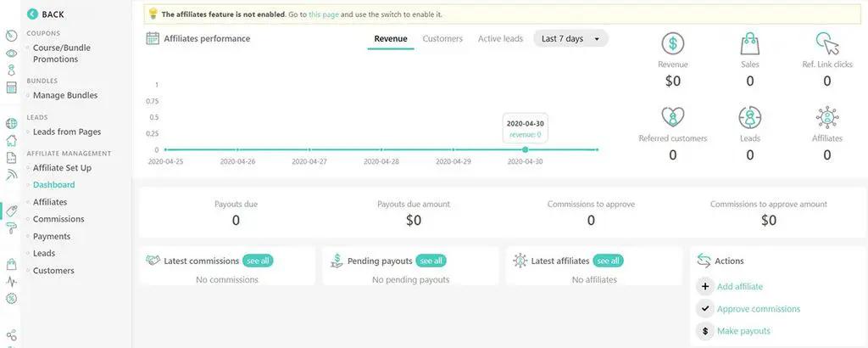Click 'see all' for Pending payouts
This screenshot has width=868, height=348.
431,261
